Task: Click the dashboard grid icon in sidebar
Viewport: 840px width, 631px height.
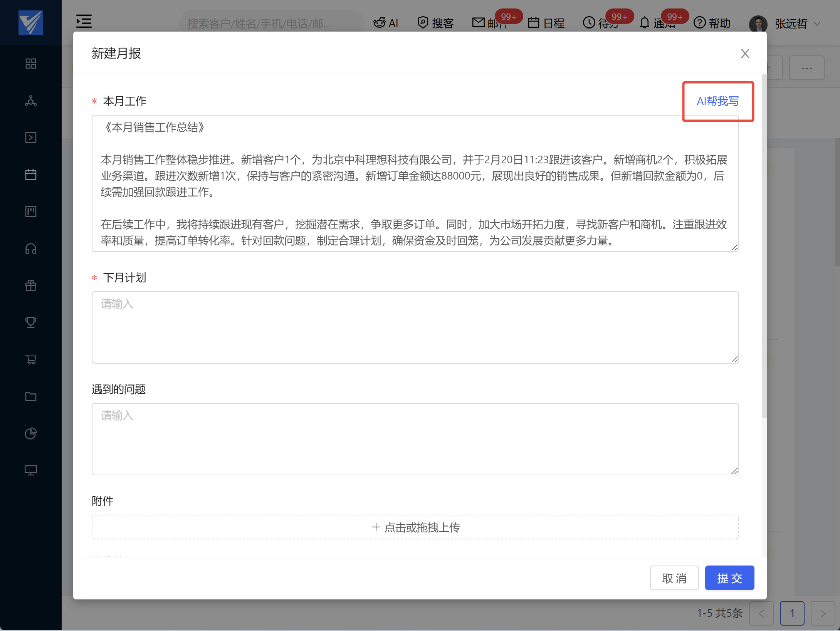Action: pyautogui.click(x=31, y=64)
